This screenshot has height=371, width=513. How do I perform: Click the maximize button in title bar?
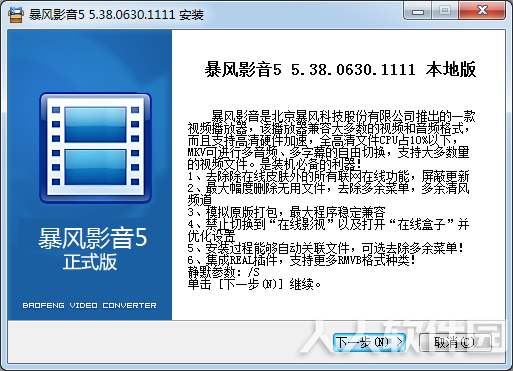tap(445, 11)
